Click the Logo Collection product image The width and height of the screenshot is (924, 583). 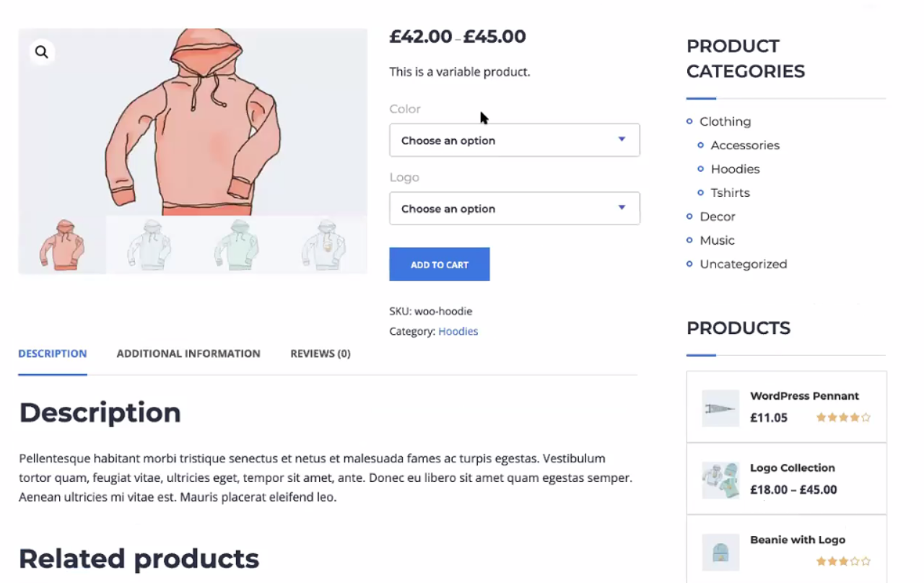(720, 480)
